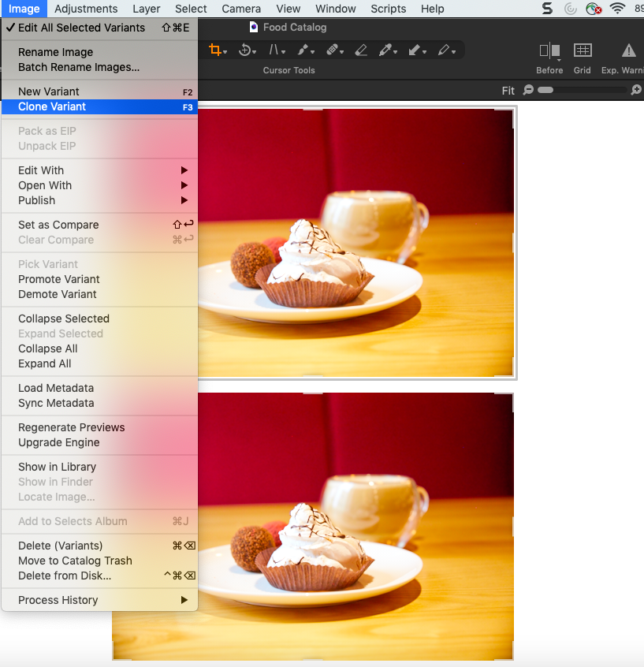Click the Food Catalog document icon
644x667 pixels.
[254, 28]
